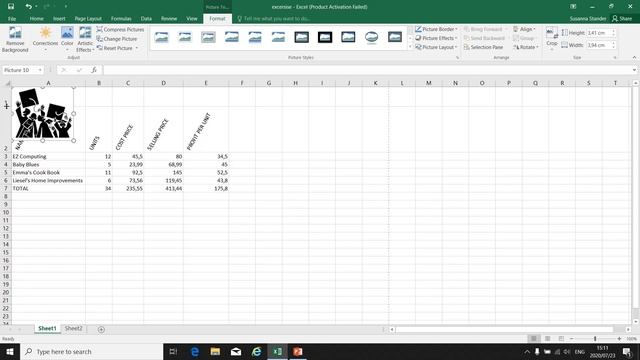
Task: Open the Rotate dropdown
Action: (526, 47)
